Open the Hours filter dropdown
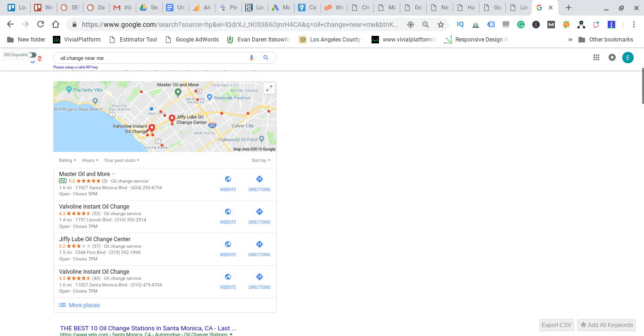This screenshot has width=644, height=336. [90, 160]
